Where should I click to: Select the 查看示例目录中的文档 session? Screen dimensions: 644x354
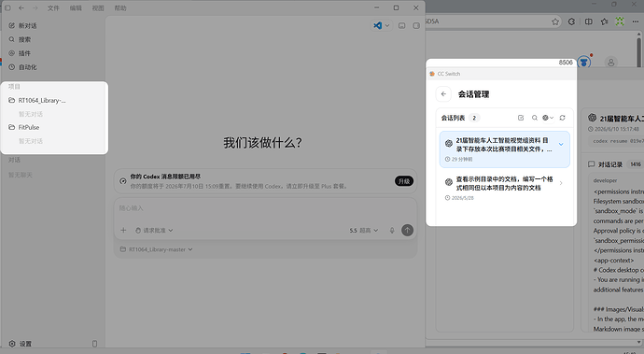[505, 188]
